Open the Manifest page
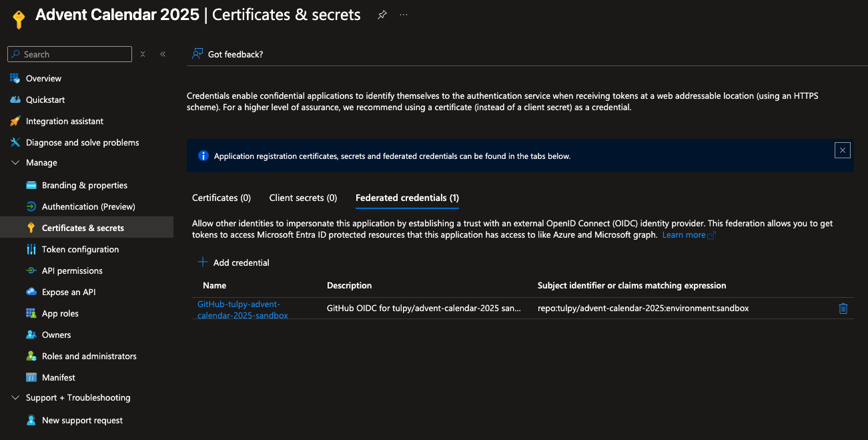868x440 pixels. coord(58,377)
